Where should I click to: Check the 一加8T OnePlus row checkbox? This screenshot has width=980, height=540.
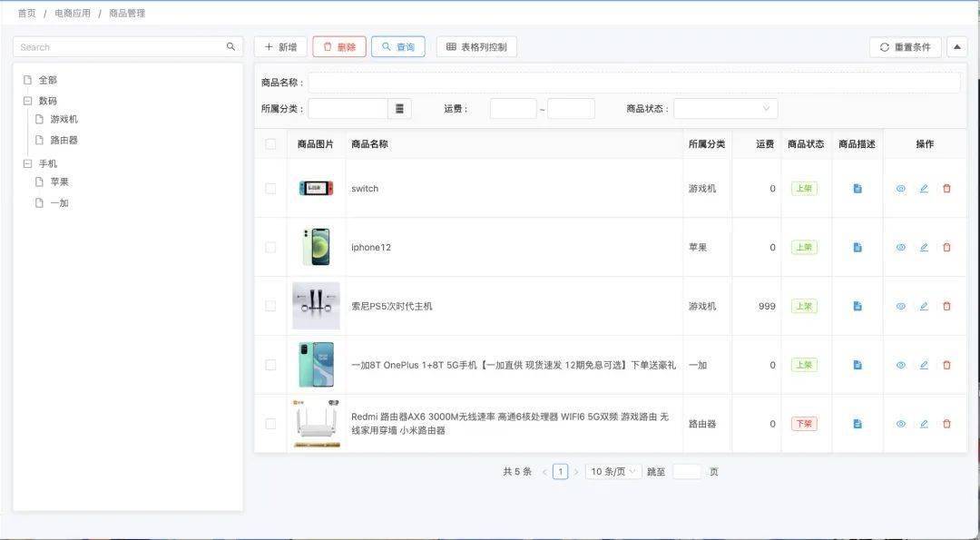coord(270,364)
